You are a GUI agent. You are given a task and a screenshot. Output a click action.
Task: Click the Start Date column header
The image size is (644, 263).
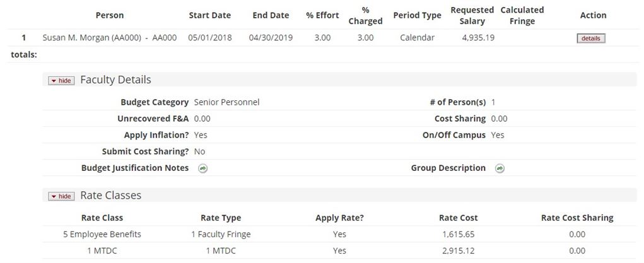coord(209,15)
